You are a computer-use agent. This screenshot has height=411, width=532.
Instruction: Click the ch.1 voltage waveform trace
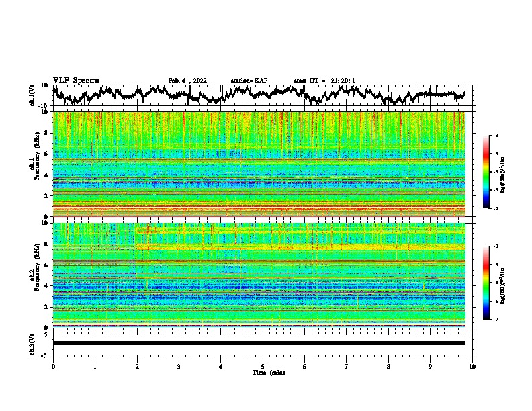coord(259,95)
